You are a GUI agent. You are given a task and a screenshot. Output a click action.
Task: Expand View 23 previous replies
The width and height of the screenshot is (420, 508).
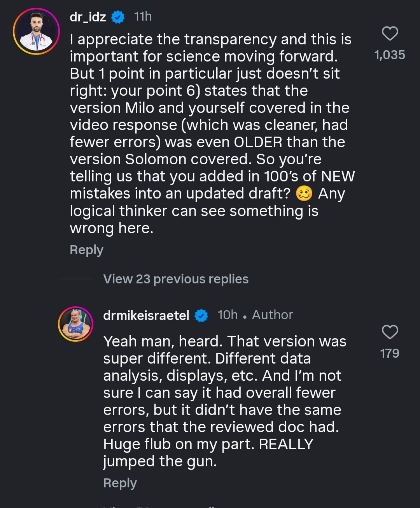175,279
